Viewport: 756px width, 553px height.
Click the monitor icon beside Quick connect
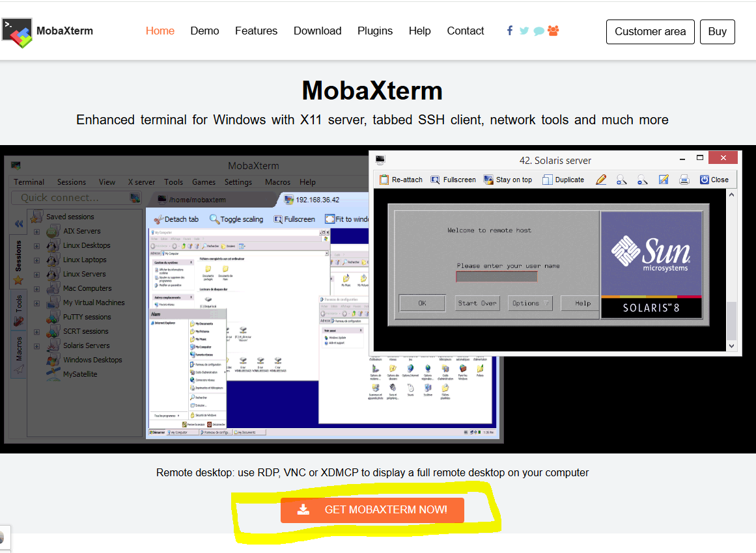point(135,198)
